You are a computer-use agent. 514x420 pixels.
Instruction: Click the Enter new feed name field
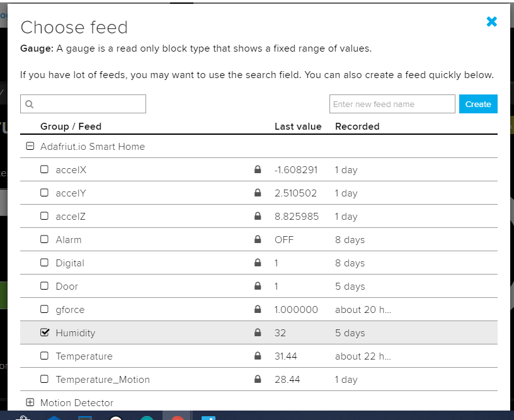392,104
